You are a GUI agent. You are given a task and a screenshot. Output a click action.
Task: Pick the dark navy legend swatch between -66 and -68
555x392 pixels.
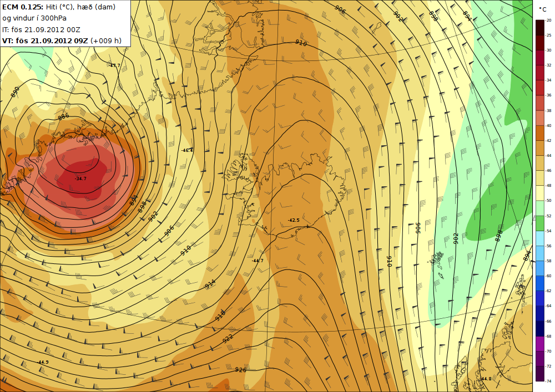click(x=540, y=329)
